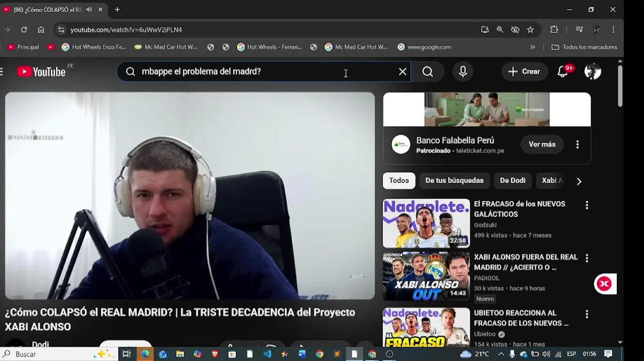This screenshot has width=644, height=361.
Task: Open the Banco Falabella ad banner image
Action: point(487,109)
